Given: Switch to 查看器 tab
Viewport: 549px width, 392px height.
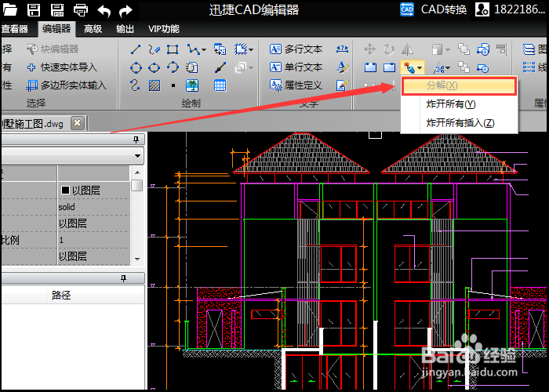Looking at the screenshot, I should [x=15, y=29].
